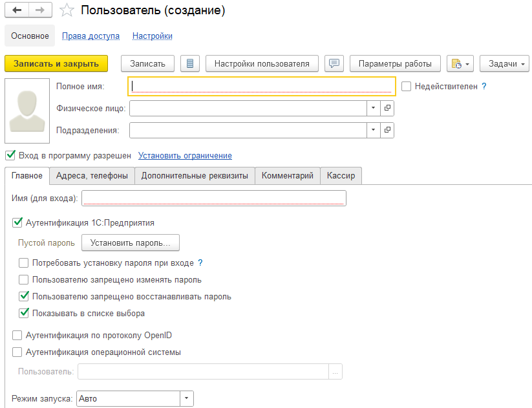Click the Имя (для входа) input field
Image resolution: width=532 pixels, height=408 pixels.
[214, 198]
